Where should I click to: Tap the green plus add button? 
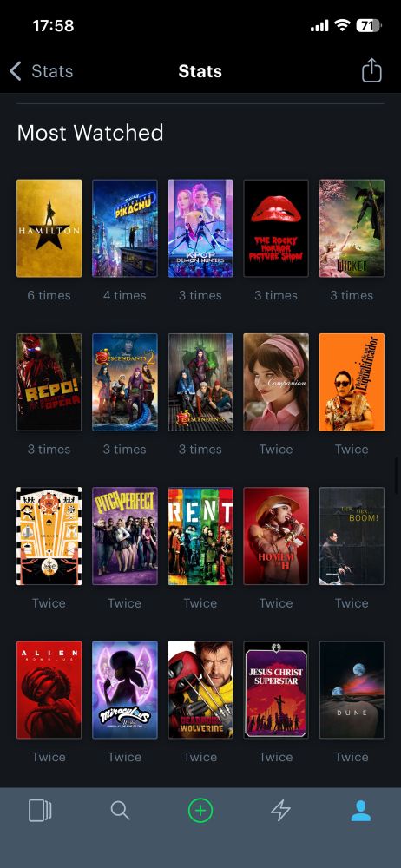click(x=200, y=811)
